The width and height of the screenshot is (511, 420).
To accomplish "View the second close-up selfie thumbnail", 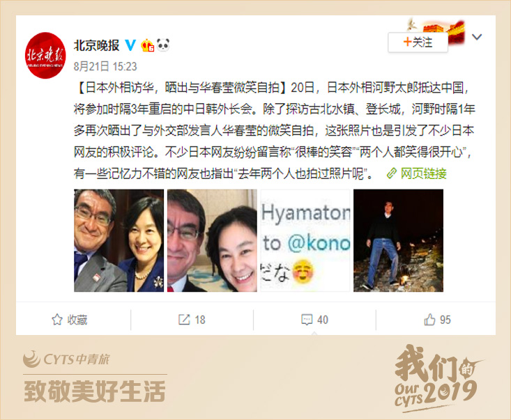I will [212, 240].
